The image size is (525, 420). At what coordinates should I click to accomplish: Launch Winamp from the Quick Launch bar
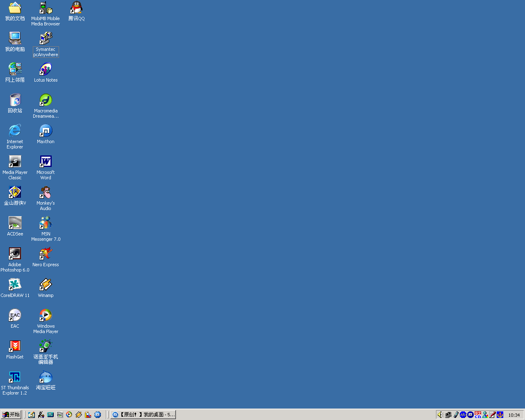tap(79, 415)
